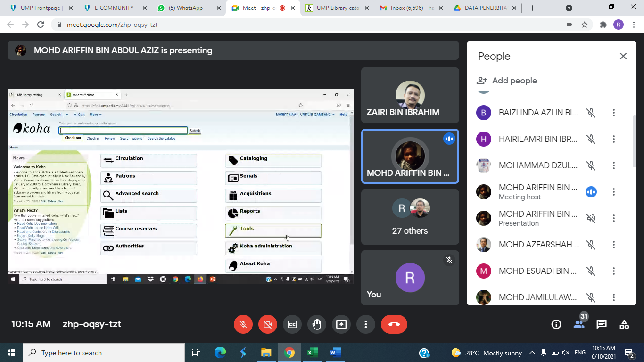Open more options for BAIZLINDA AZLIN
The image size is (644, 362).
point(614,113)
